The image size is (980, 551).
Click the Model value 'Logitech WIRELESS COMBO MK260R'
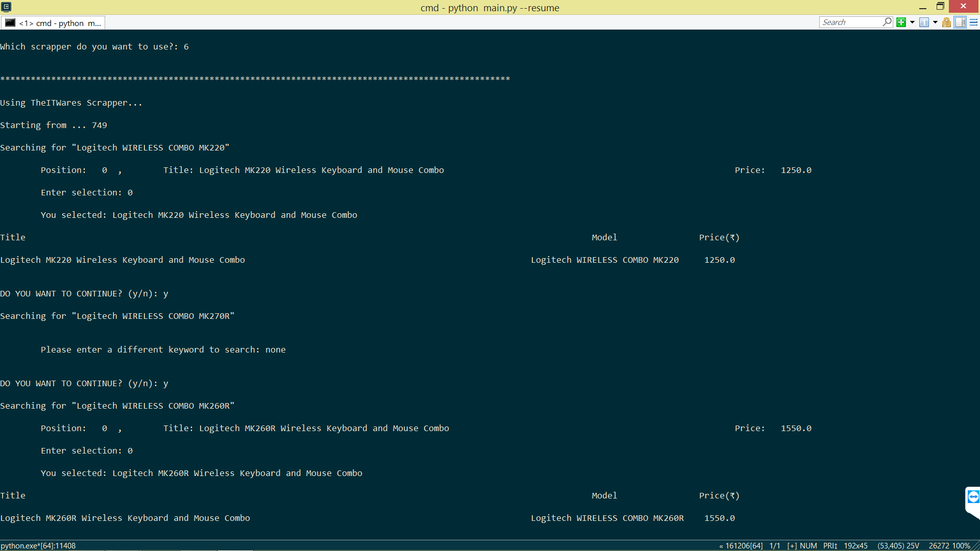[607, 518]
